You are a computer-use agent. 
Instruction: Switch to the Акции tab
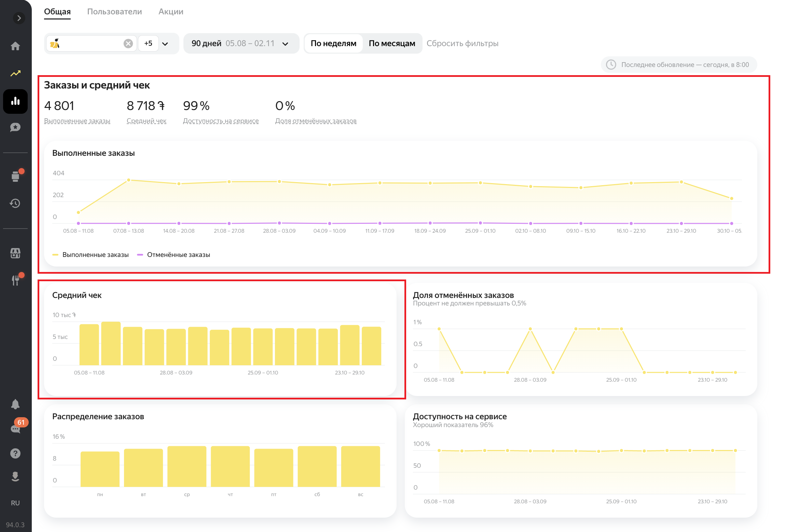point(171,12)
